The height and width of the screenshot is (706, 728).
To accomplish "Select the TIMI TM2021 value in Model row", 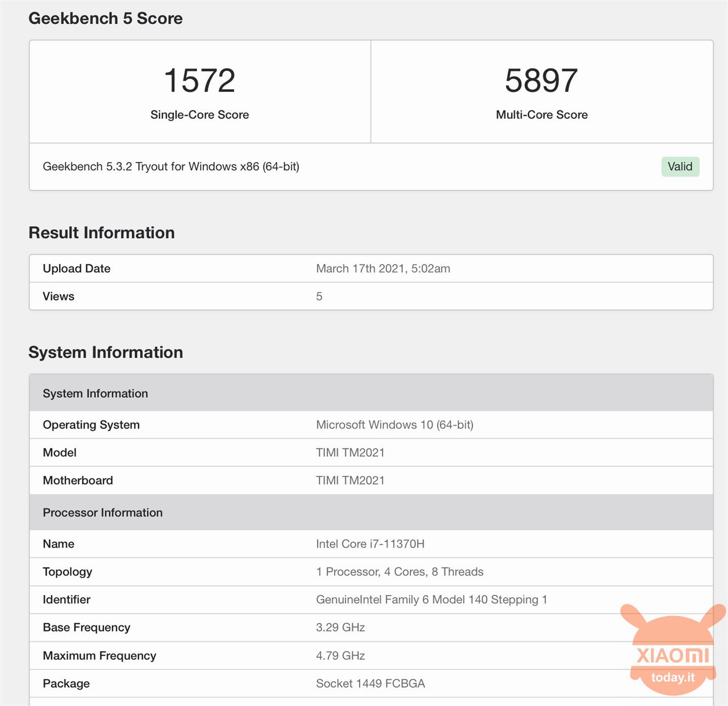I will coord(350,452).
